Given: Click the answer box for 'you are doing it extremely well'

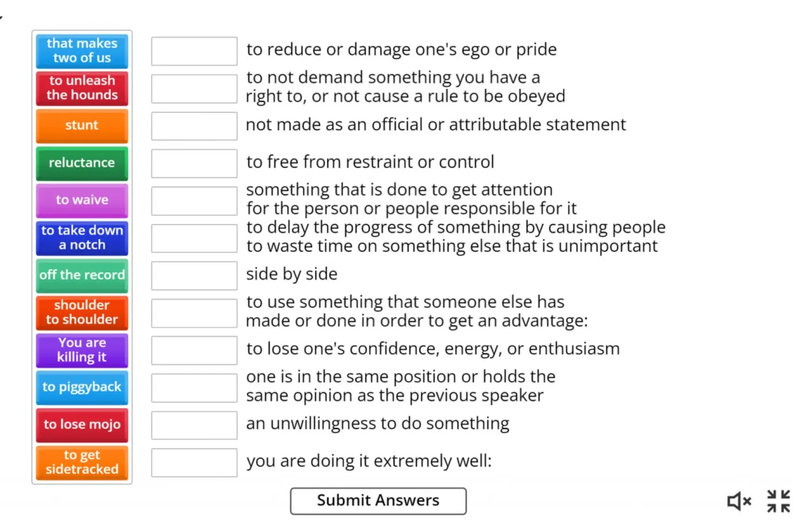Looking at the screenshot, I should 194,462.
